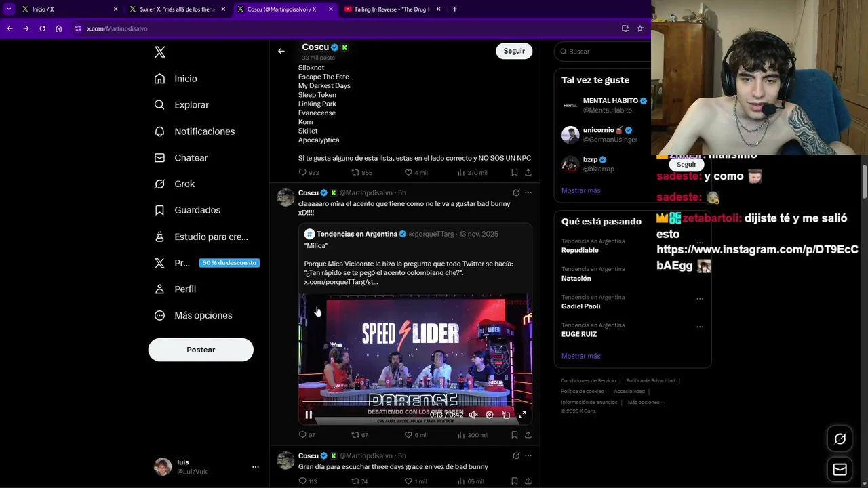Like the three days grace post (1 mil)
The height and width of the screenshot is (488, 868).
pyautogui.click(x=416, y=481)
